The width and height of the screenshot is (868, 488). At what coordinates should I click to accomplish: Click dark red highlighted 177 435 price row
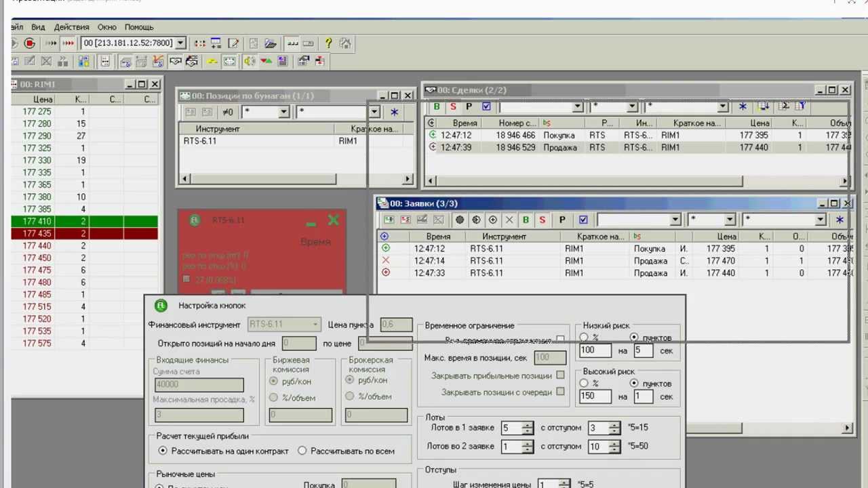coord(85,233)
